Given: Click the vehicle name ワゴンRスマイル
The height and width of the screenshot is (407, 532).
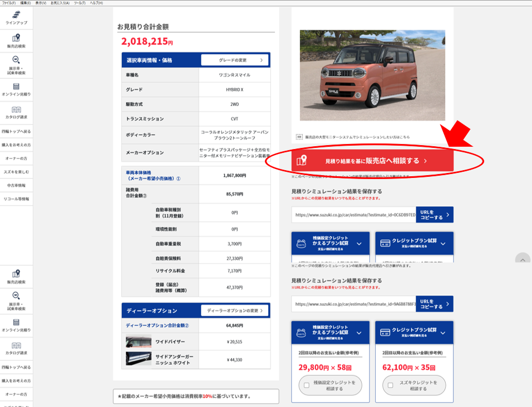Looking at the screenshot, I should (234, 75).
